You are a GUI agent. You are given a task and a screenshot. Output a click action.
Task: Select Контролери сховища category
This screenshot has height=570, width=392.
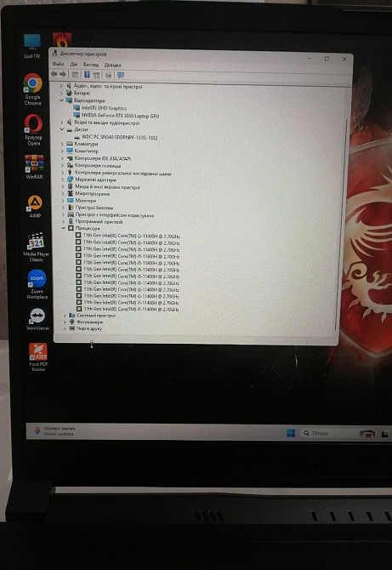(98, 165)
